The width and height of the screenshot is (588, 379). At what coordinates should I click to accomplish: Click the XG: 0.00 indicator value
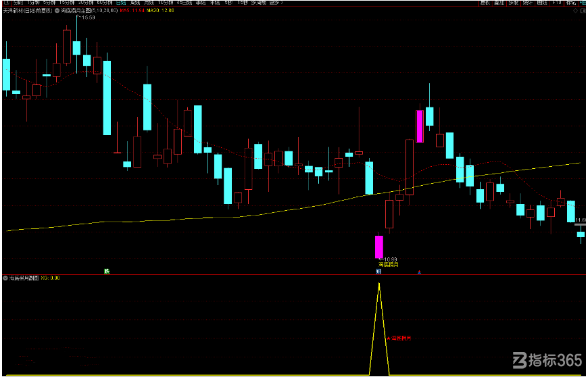[x=50, y=278]
